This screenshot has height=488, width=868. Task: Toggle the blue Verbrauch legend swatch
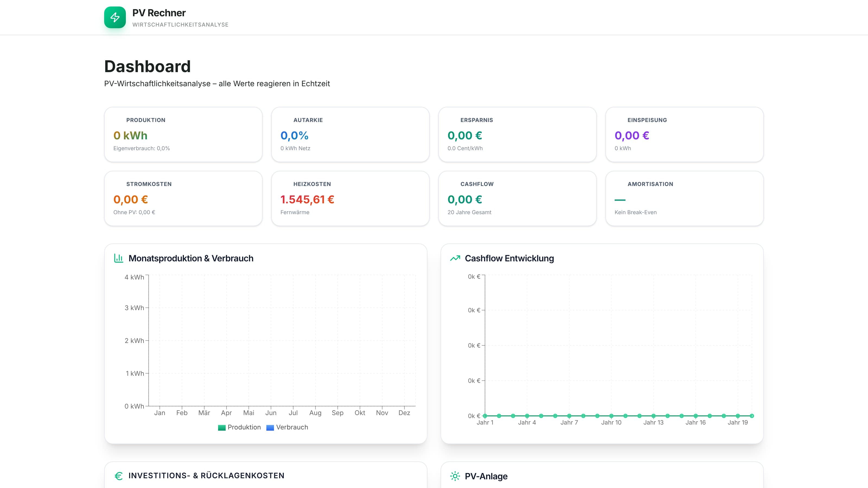tap(270, 428)
